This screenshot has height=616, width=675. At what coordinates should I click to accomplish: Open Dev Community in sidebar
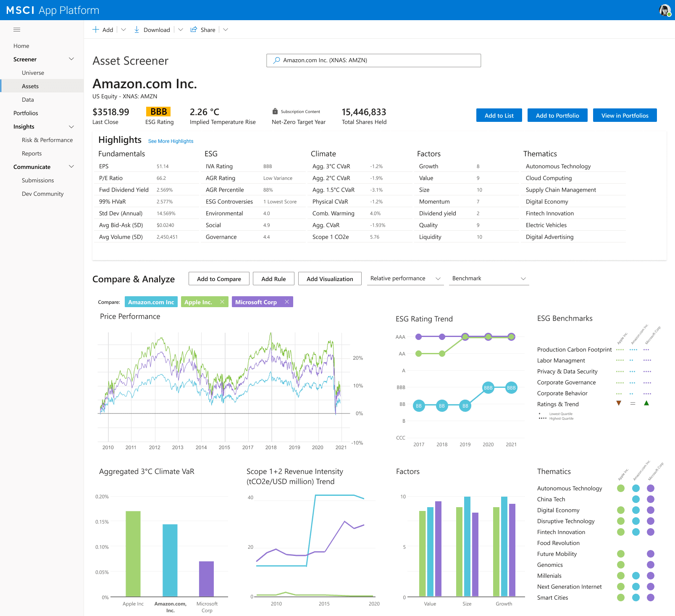(x=42, y=194)
